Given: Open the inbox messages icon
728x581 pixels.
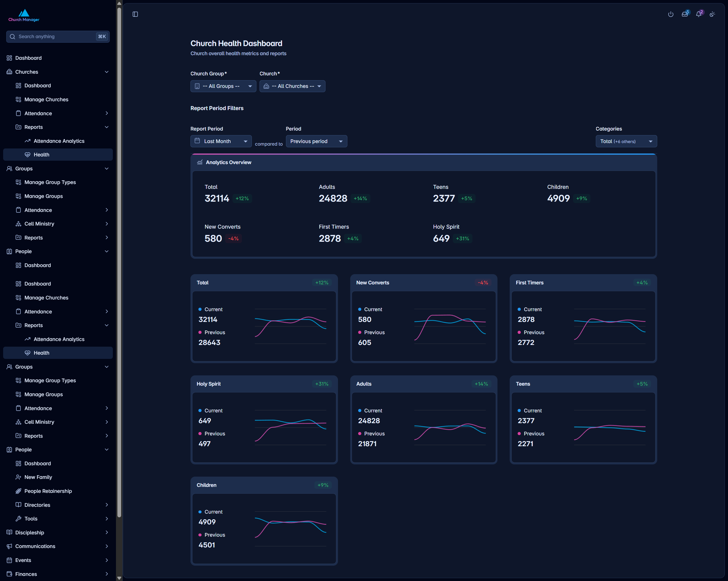Looking at the screenshot, I should [x=685, y=14].
